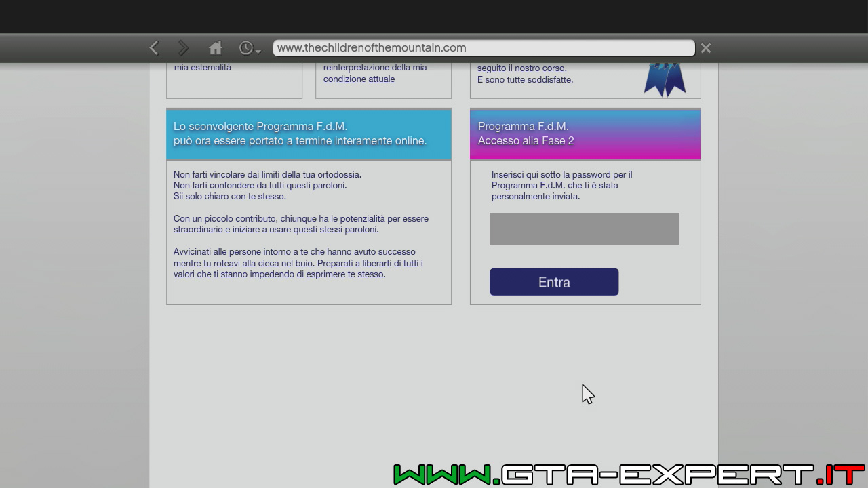Go forward with the browser forward arrow
868x488 pixels.
tap(183, 48)
